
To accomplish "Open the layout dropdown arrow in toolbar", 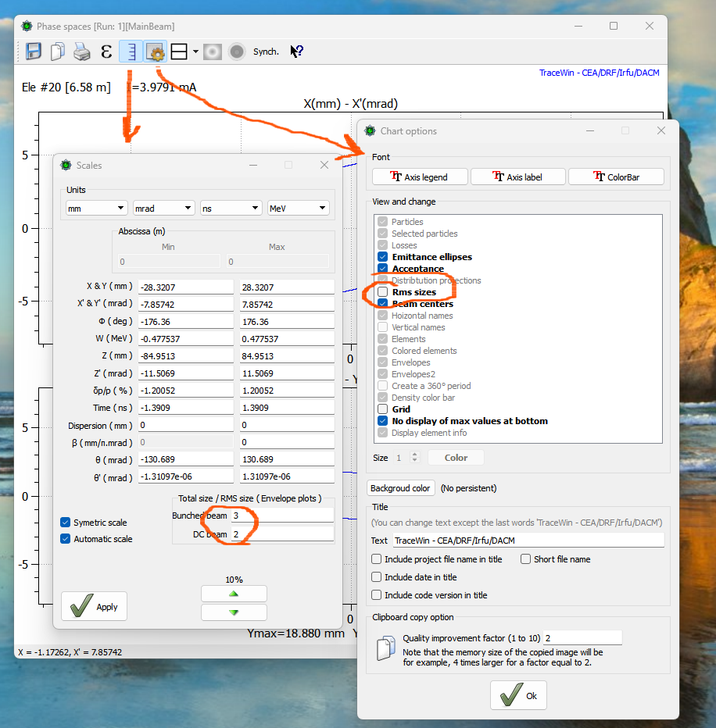I will pyautogui.click(x=195, y=52).
